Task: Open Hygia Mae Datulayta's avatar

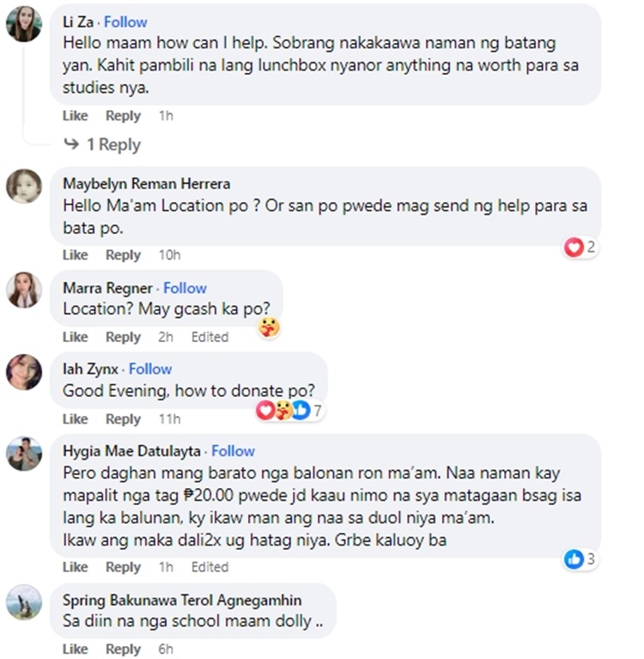Action: click(24, 454)
